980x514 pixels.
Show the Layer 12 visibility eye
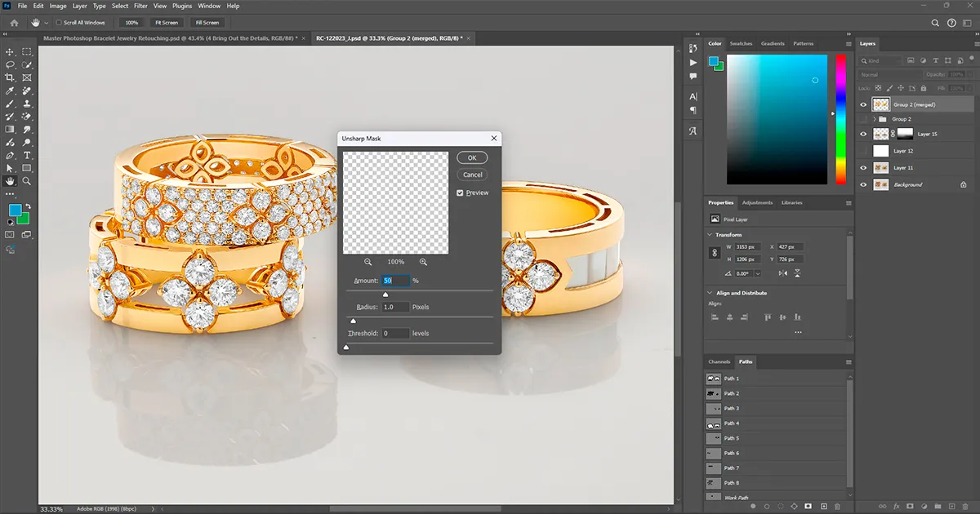(x=863, y=151)
